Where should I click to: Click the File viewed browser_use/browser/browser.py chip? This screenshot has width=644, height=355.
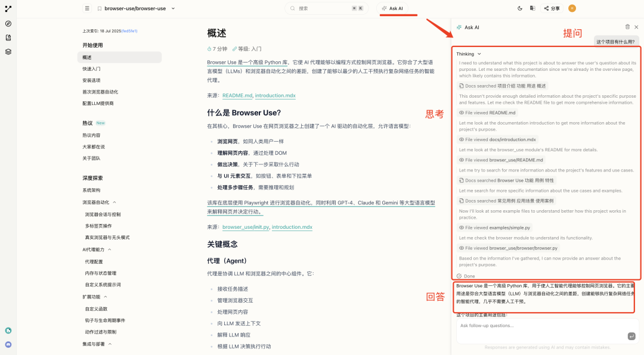coord(509,248)
